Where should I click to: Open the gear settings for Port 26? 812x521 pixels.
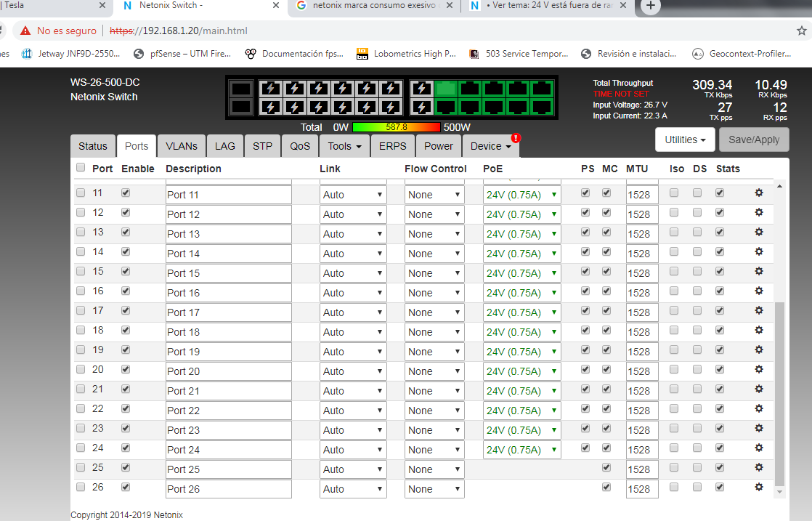pyautogui.click(x=759, y=488)
